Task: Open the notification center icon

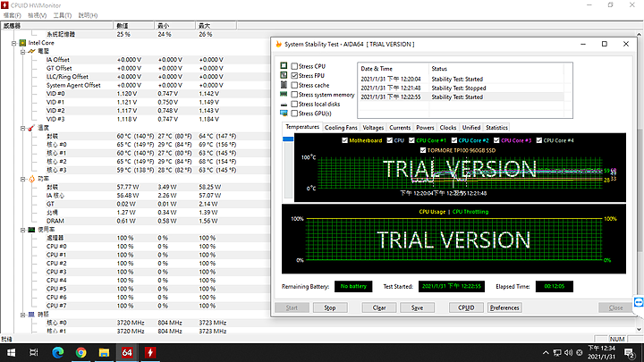Action: [x=629, y=352]
